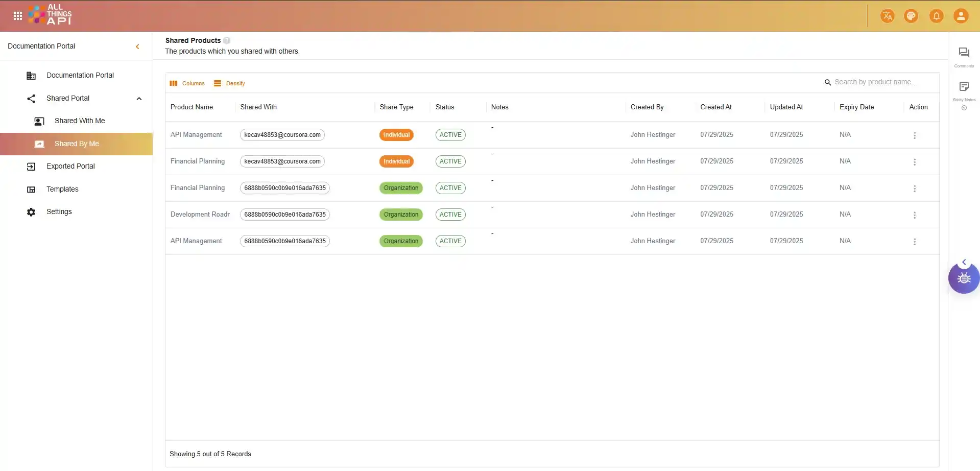Screen dimensions: 980x471
Task: Open the Sticky Notes icon
Action: (x=964, y=87)
